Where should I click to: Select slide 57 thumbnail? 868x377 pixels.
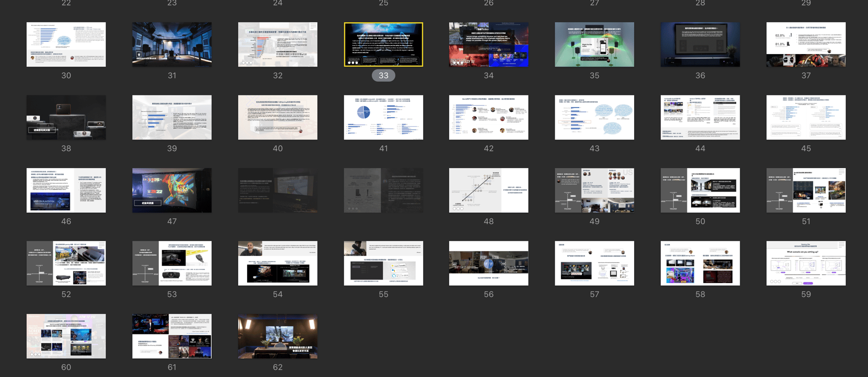[595, 263]
